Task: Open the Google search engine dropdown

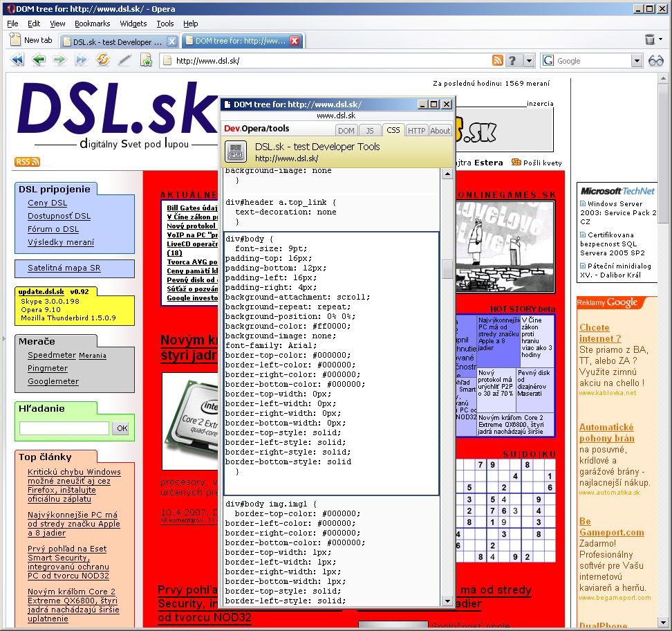Action: point(637,61)
